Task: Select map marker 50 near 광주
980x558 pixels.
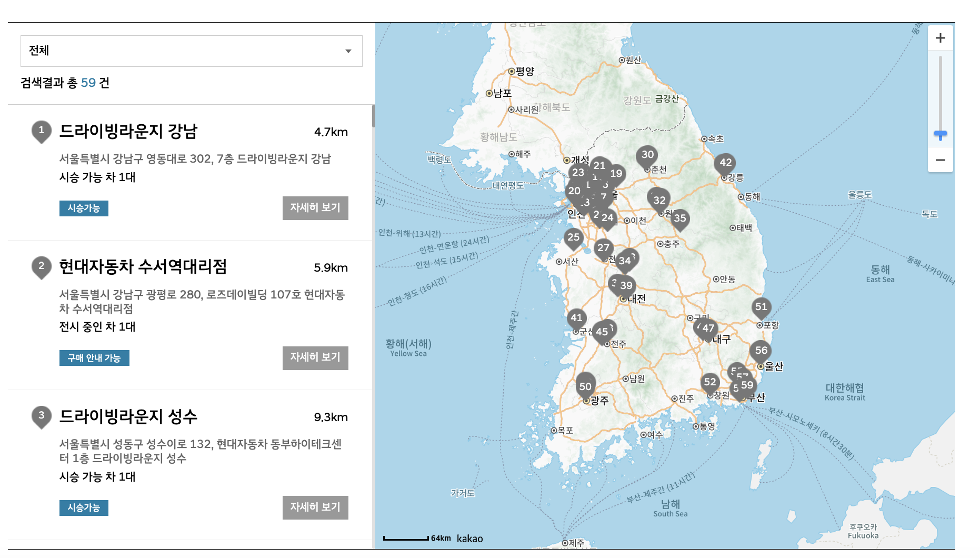Action: pos(585,386)
